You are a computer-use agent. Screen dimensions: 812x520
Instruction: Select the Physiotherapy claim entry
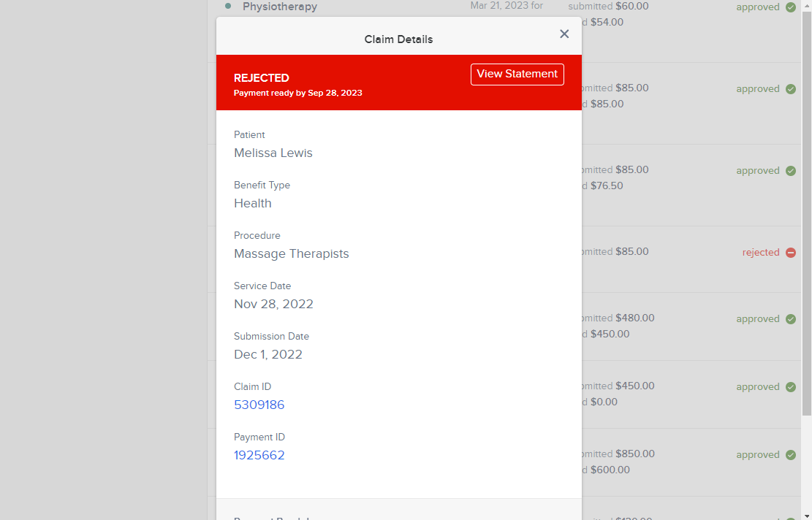tap(280, 6)
